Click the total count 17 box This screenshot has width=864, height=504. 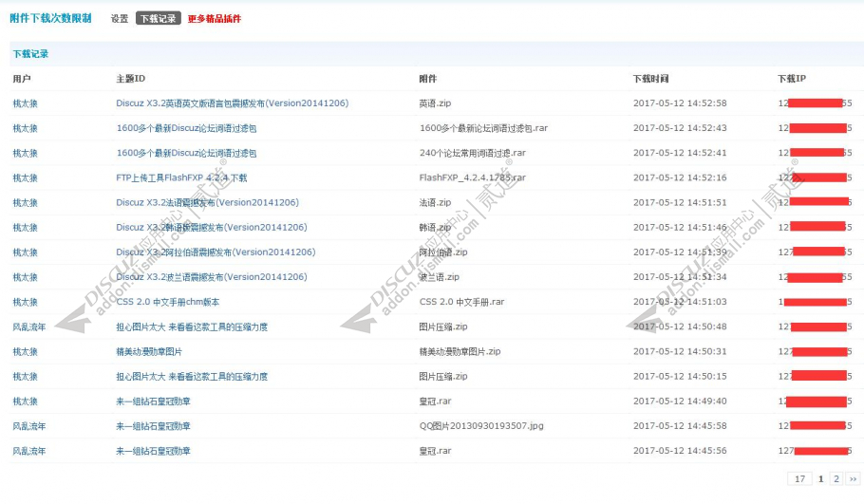800,478
